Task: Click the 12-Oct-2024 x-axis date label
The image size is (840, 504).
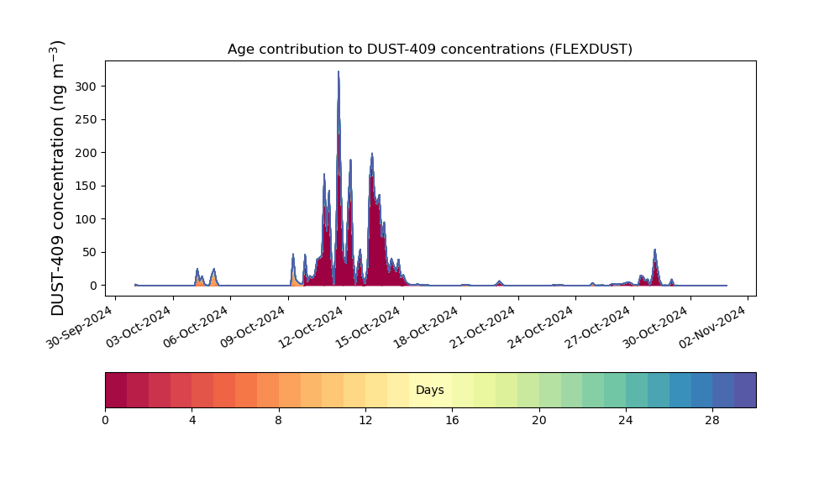Action: 311,327
